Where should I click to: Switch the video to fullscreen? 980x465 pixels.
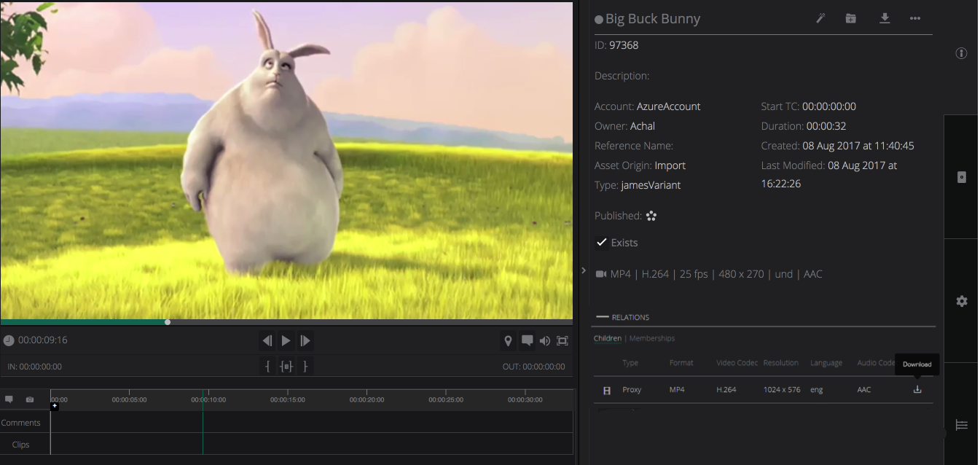(x=562, y=340)
